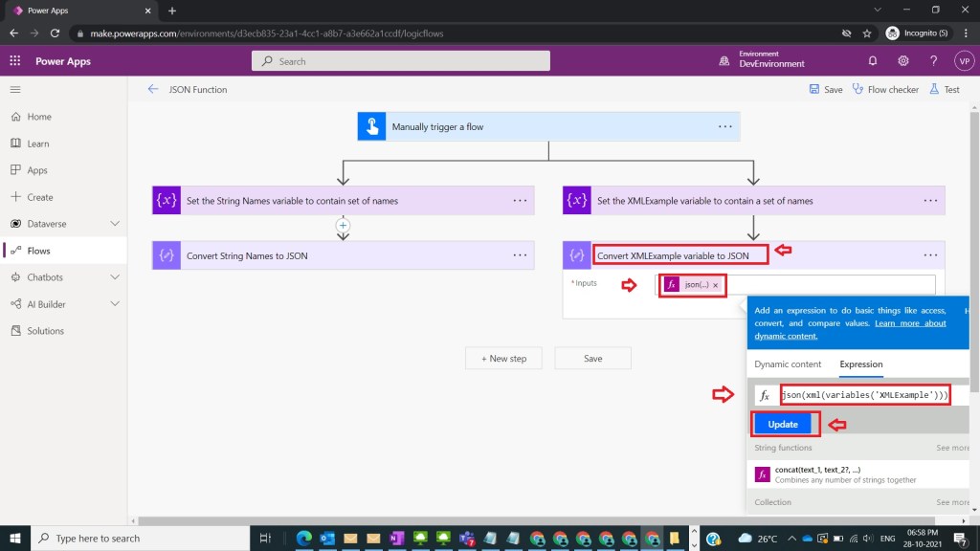This screenshot has width=980, height=551.
Task: Expand the Dataverse navigation section
Action: [x=115, y=224]
